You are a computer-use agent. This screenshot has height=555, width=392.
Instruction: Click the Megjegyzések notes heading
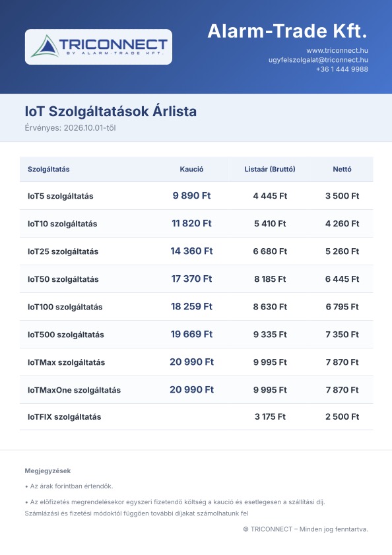48,471
